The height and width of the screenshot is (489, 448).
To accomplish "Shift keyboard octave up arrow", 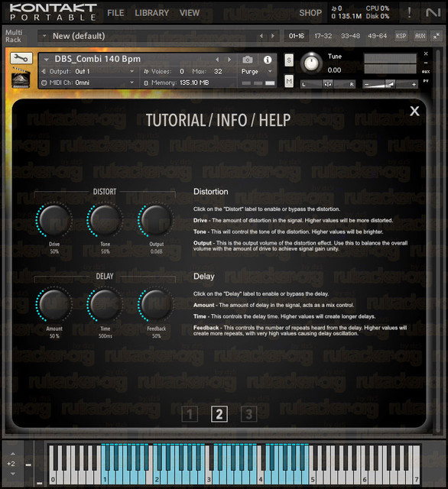I will (13, 454).
